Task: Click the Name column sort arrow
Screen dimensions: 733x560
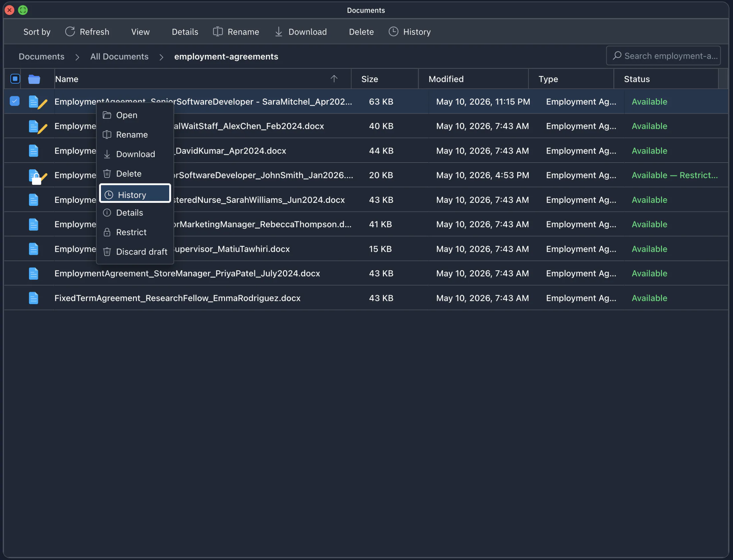Action: [334, 79]
